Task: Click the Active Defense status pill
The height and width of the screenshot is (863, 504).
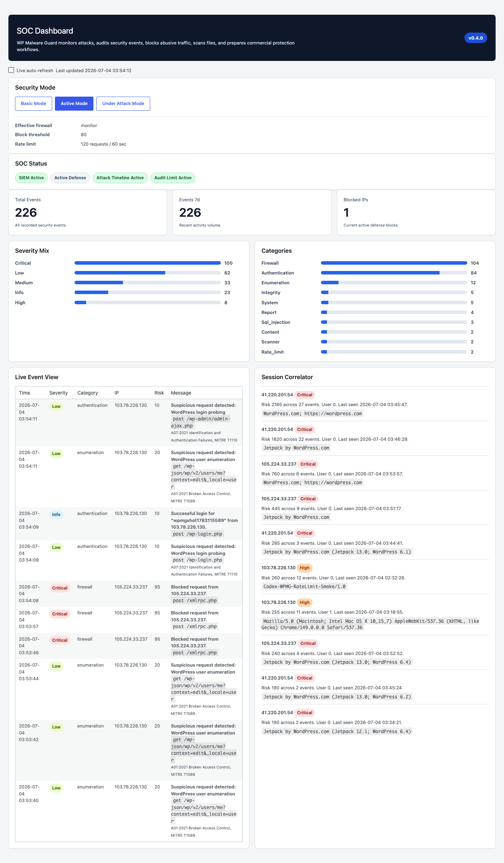Action: click(70, 178)
